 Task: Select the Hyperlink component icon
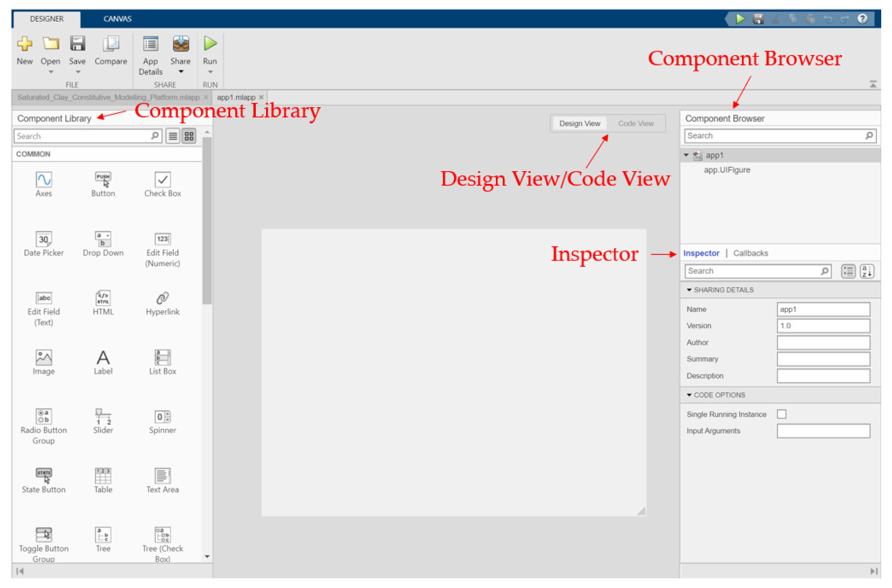162,298
